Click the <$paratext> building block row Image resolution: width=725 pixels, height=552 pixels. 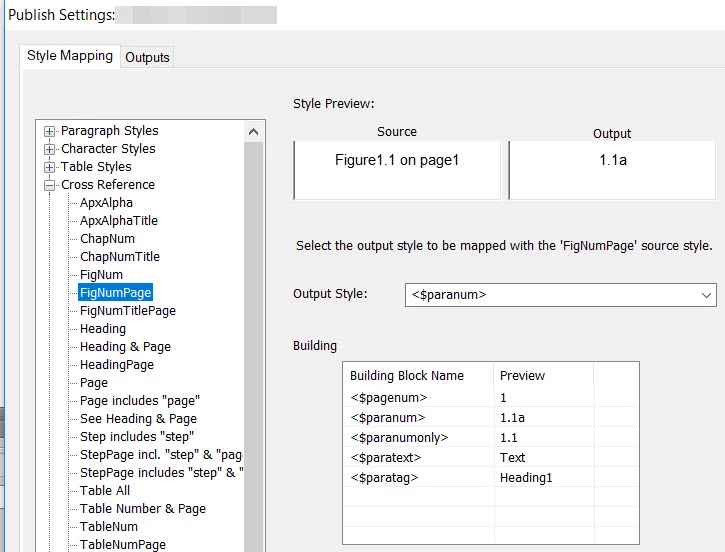491,457
